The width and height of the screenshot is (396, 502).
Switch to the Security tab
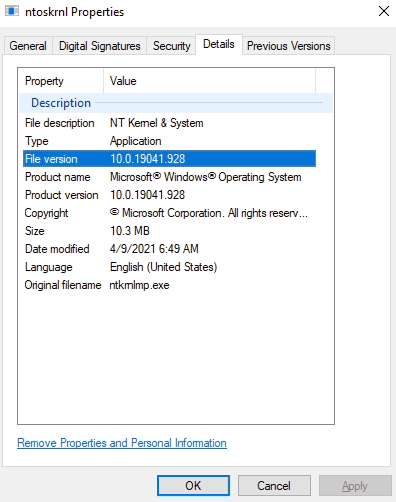pos(171,46)
